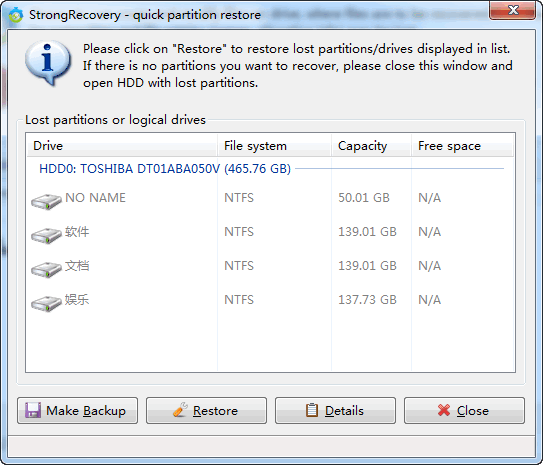Screen dimensions: 543x465
Task: Click the drive icon next to NO NAME
Action: 46,202
